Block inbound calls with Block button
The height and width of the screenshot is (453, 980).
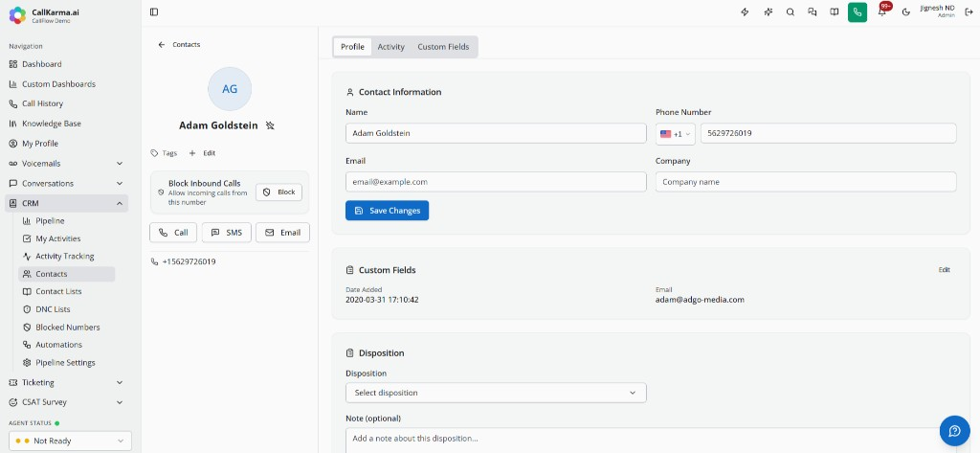point(278,193)
